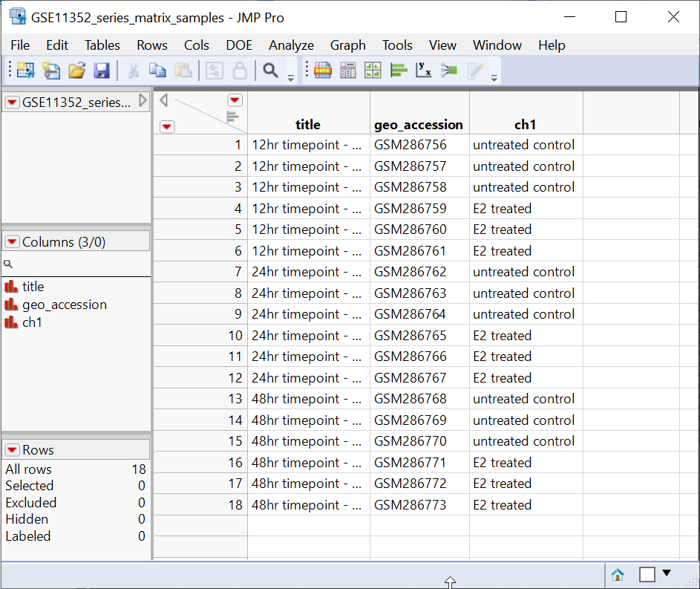This screenshot has height=589, width=700.
Task: Click the New Data Table toolbar icon
Action: [26, 71]
